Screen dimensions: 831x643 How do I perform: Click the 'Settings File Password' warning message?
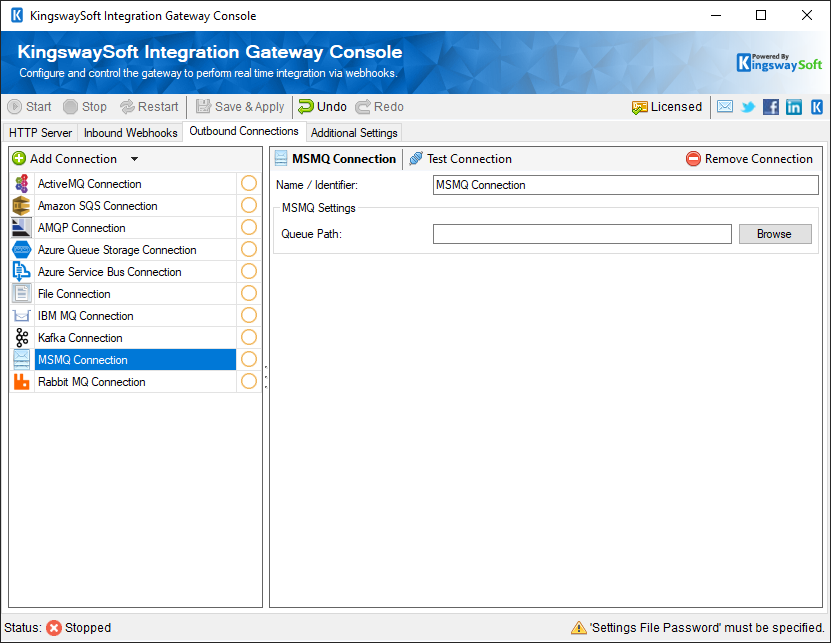[x=708, y=628]
